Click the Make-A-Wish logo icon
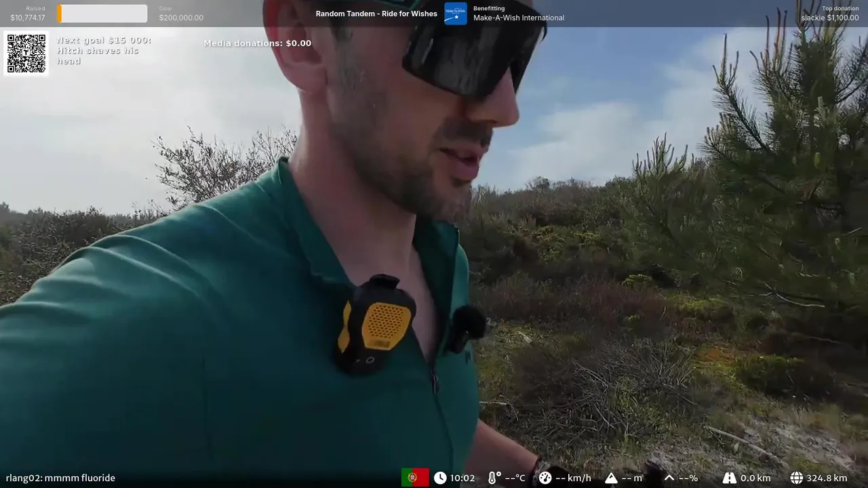The height and width of the screenshot is (488, 868). [x=456, y=14]
